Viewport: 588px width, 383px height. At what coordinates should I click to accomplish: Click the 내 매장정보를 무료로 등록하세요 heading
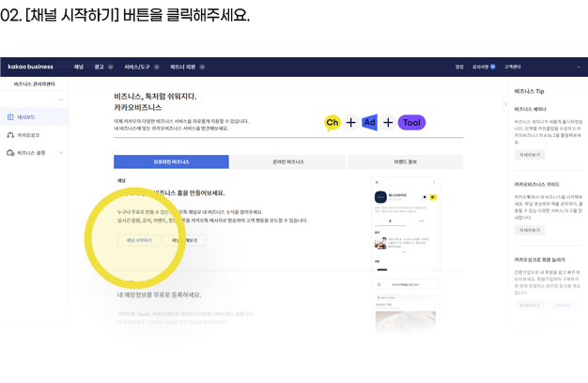[x=159, y=295]
